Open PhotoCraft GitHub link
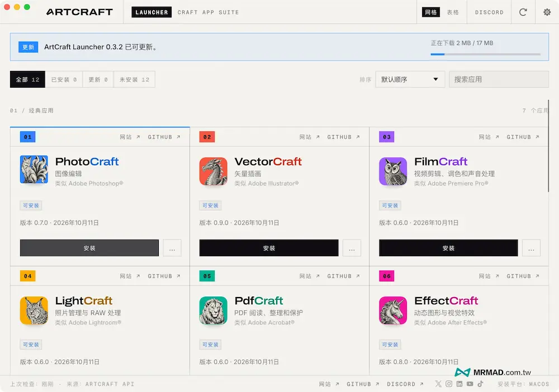559x392 pixels. click(x=164, y=137)
